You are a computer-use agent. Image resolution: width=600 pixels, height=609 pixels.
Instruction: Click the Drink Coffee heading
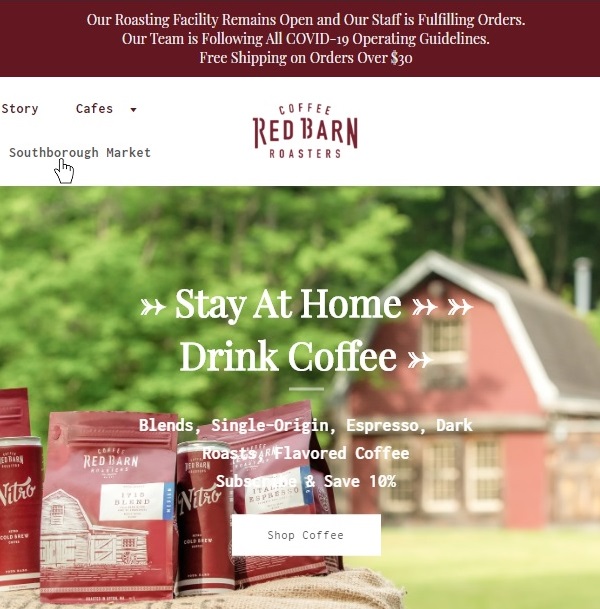(288, 357)
